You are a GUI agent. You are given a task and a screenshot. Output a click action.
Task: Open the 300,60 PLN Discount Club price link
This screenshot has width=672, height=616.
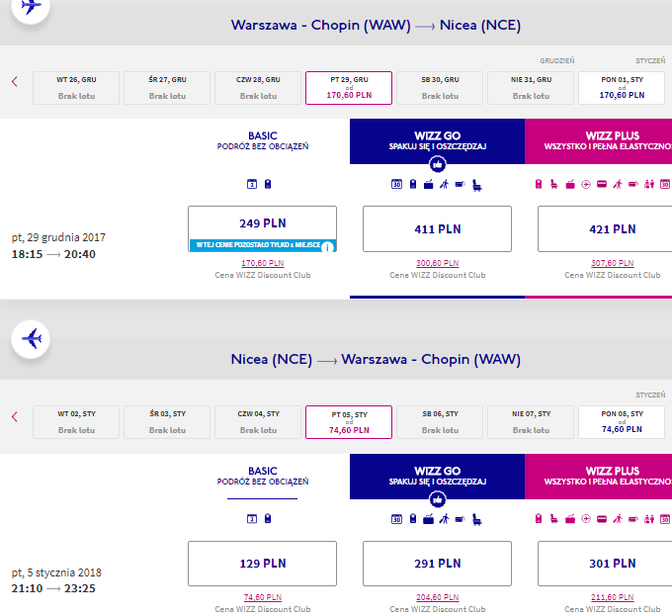click(x=438, y=263)
